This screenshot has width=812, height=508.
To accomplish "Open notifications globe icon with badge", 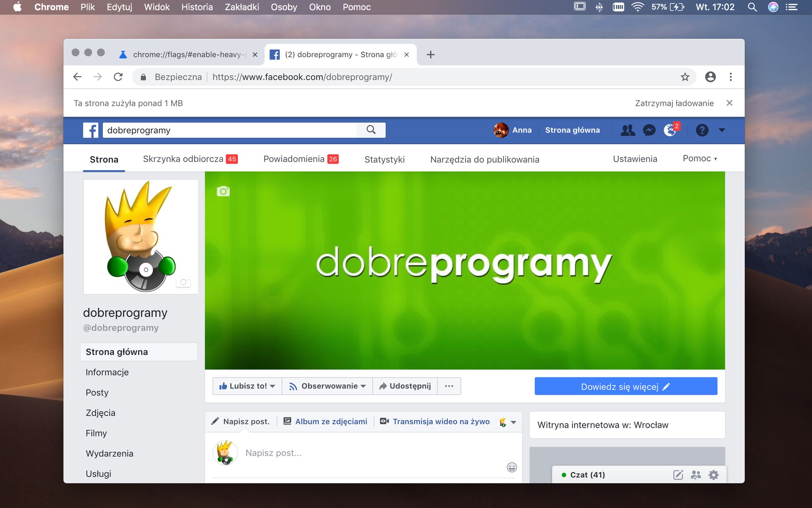I will click(x=670, y=130).
